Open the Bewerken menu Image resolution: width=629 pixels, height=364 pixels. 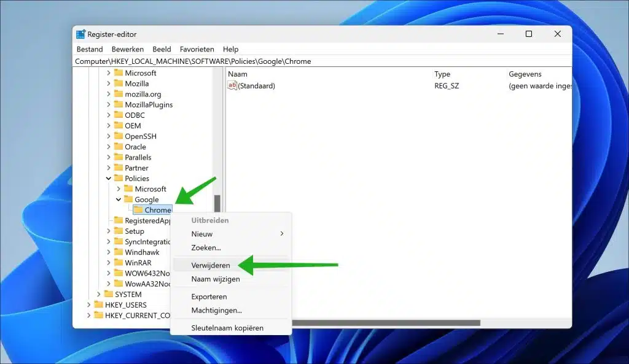point(128,49)
